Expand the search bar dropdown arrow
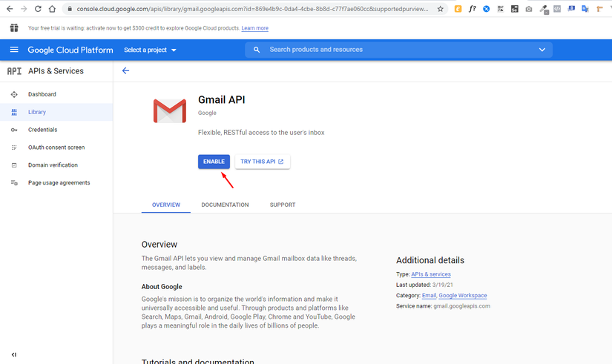Screen dimensions: 612x364 click(542, 50)
